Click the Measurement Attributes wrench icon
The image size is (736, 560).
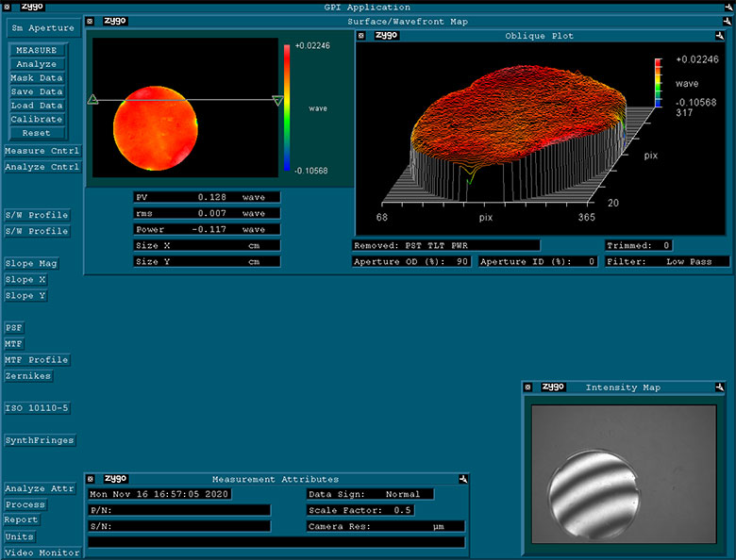(462, 479)
